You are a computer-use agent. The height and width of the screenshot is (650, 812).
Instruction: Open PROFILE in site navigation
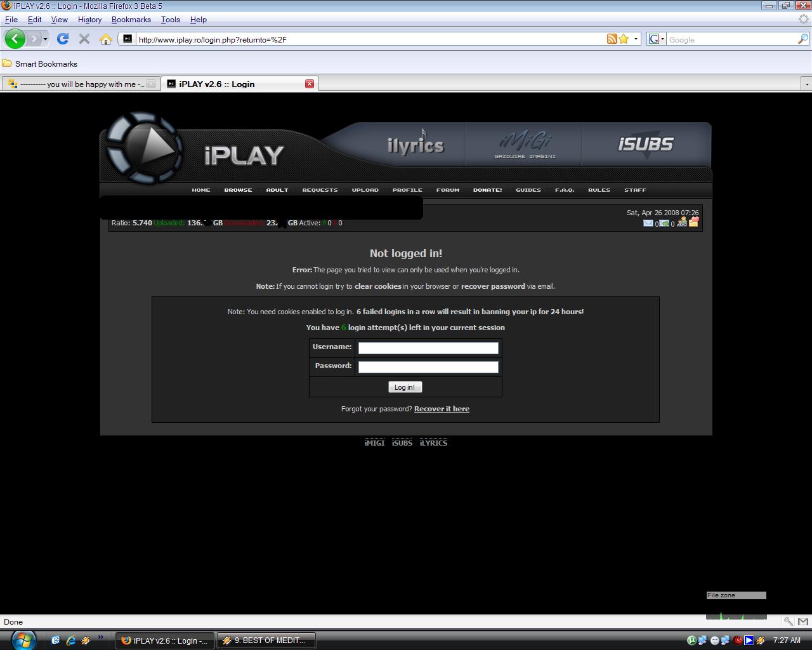point(407,190)
